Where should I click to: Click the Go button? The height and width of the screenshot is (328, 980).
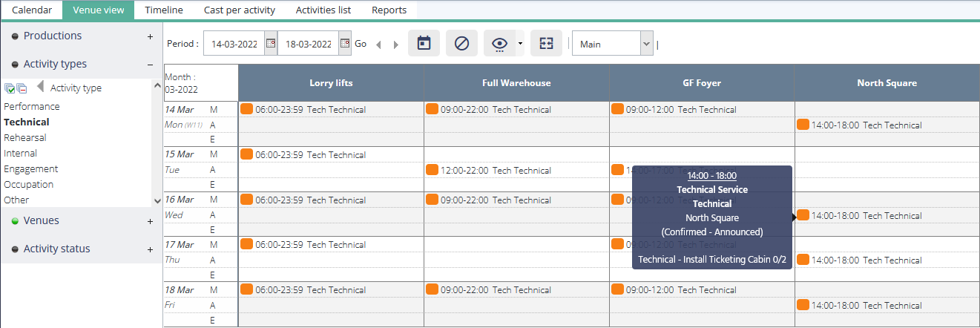click(361, 44)
